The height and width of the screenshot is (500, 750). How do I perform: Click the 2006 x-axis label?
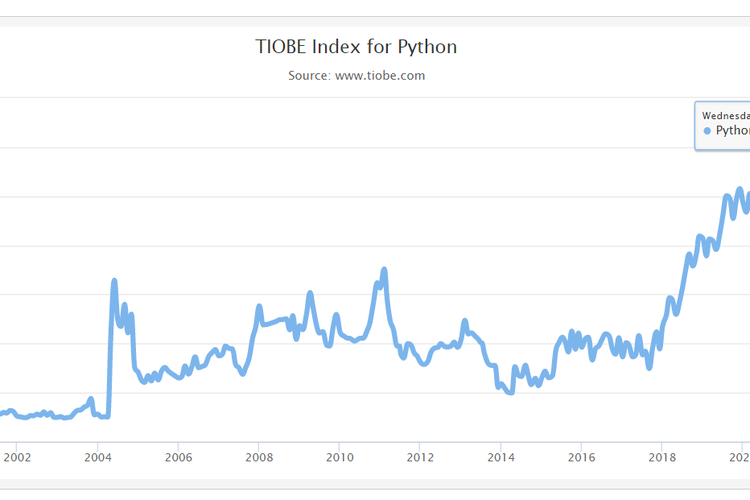pos(178,458)
